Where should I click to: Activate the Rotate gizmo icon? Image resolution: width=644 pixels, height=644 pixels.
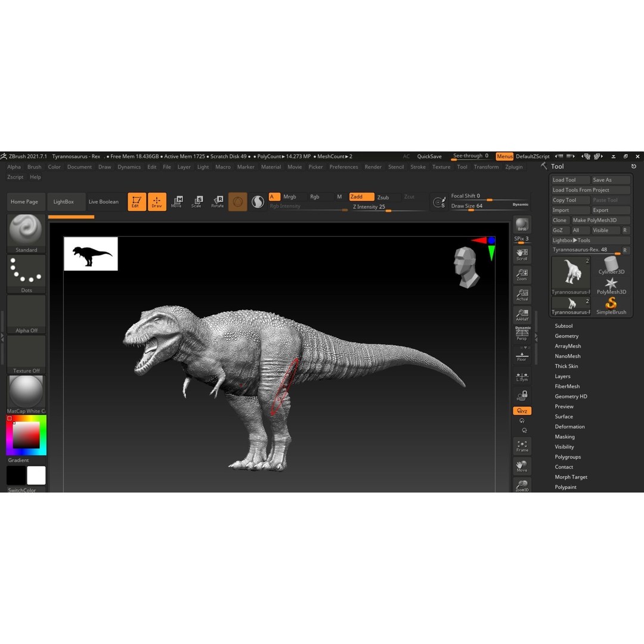217,202
